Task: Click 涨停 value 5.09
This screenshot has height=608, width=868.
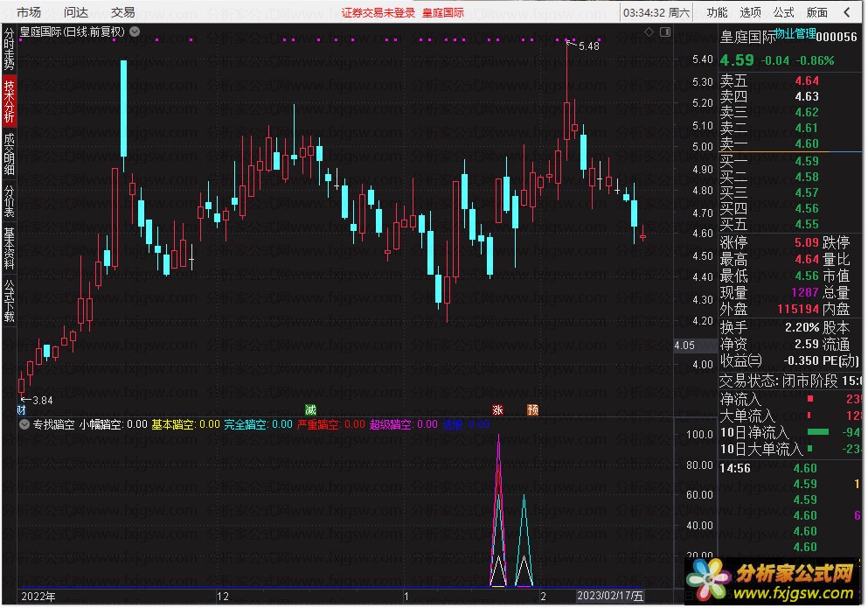Action: pyautogui.click(x=806, y=242)
